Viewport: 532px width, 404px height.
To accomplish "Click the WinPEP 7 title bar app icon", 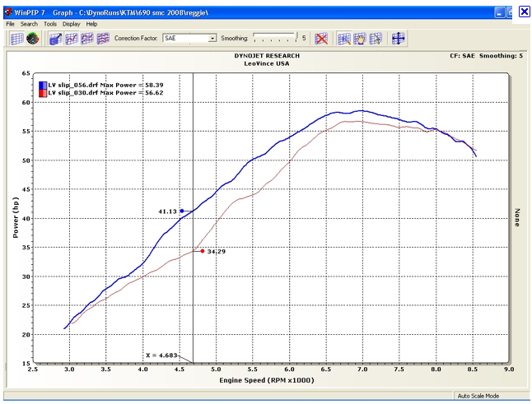I will (x=8, y=12).
